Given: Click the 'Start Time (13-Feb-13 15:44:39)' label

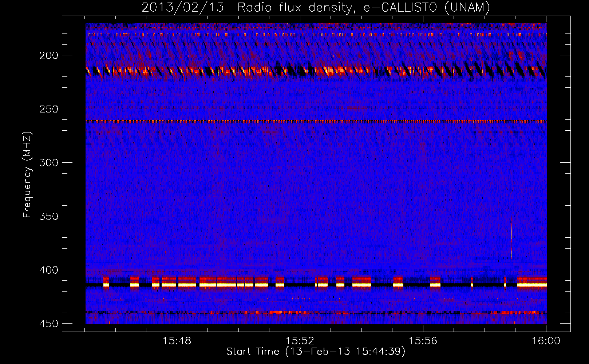Looking at the screenshot, I should tap(316, 352).
